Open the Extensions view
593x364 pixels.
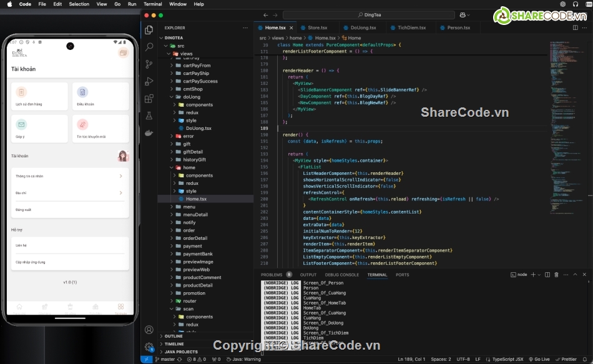(x=149, y=99)
